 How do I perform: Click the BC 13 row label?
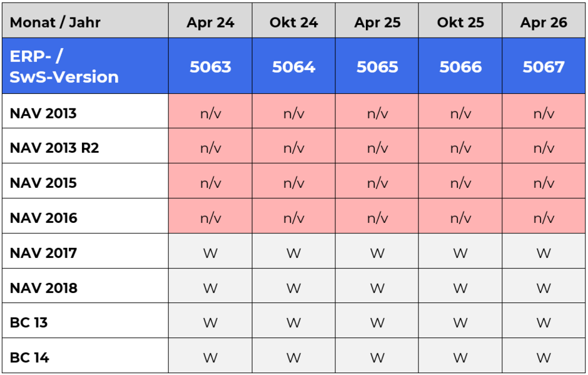[85, 321]
